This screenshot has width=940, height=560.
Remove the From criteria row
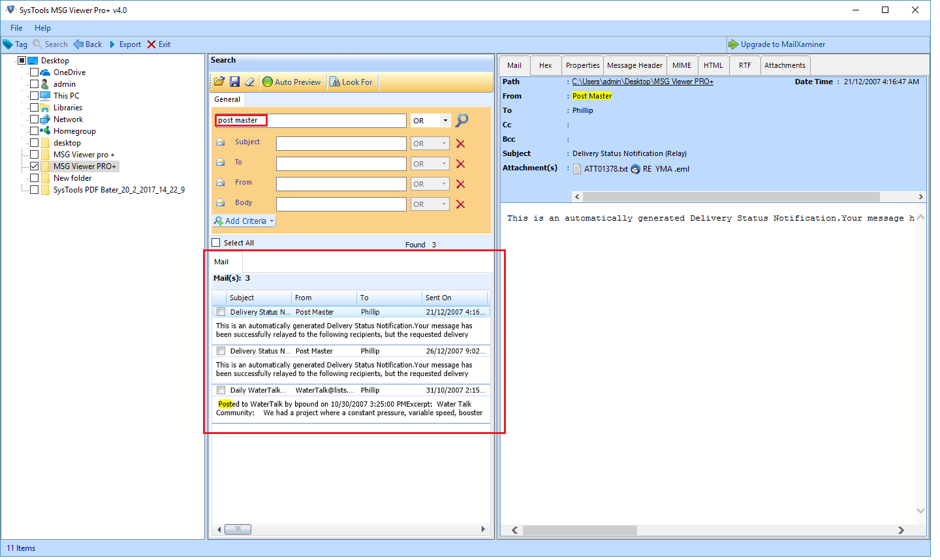point(460,184)
